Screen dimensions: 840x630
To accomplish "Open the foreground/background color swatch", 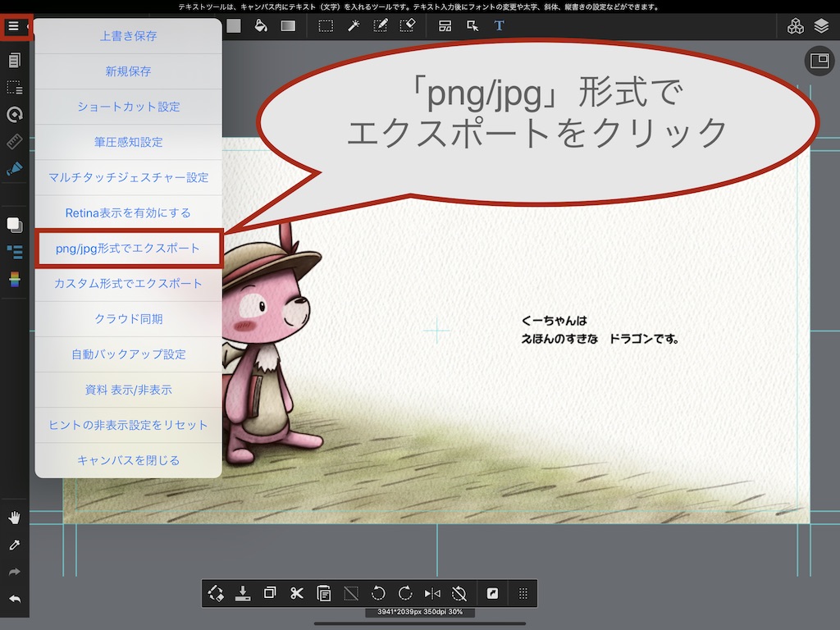I will pos(14,224).
